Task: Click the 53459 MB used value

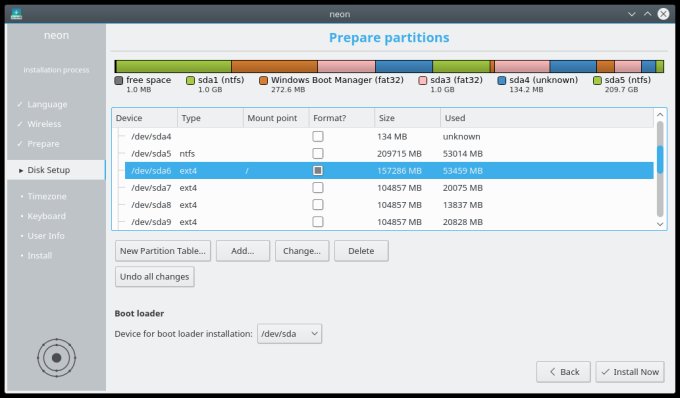Action: point(463,170)
